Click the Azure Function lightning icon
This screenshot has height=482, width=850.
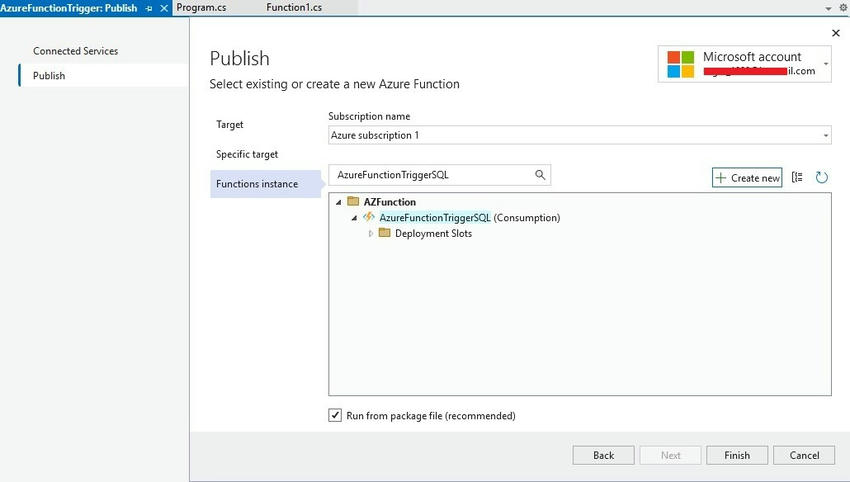pyautogui.click(x=369, y=217)
